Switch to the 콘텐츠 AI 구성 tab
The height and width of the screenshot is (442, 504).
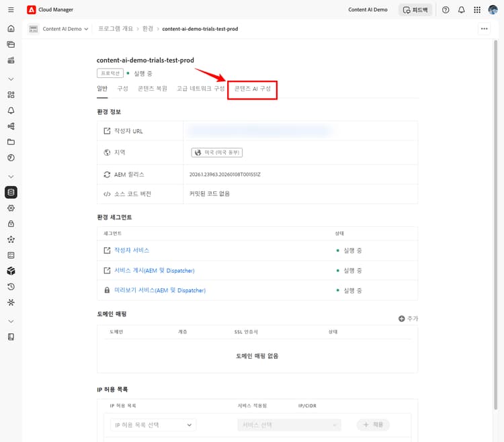click(x=252, y=89)
